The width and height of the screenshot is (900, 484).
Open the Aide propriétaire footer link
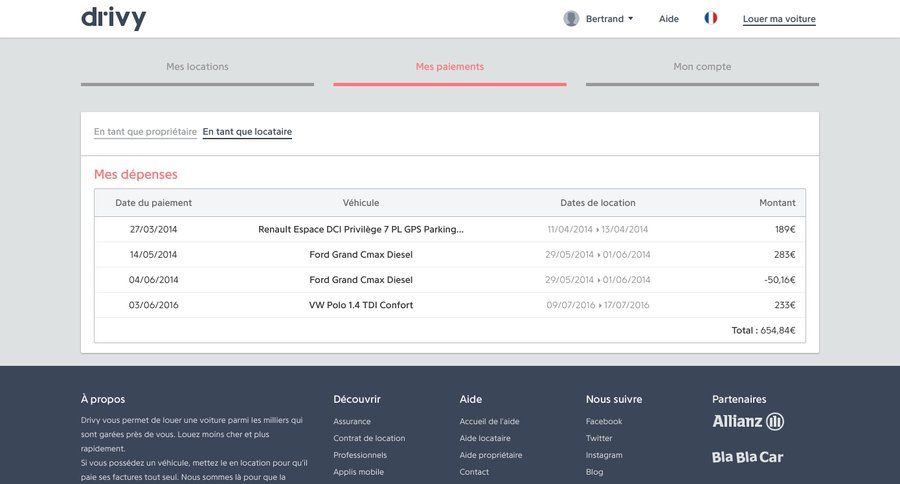tap(491, 455)
